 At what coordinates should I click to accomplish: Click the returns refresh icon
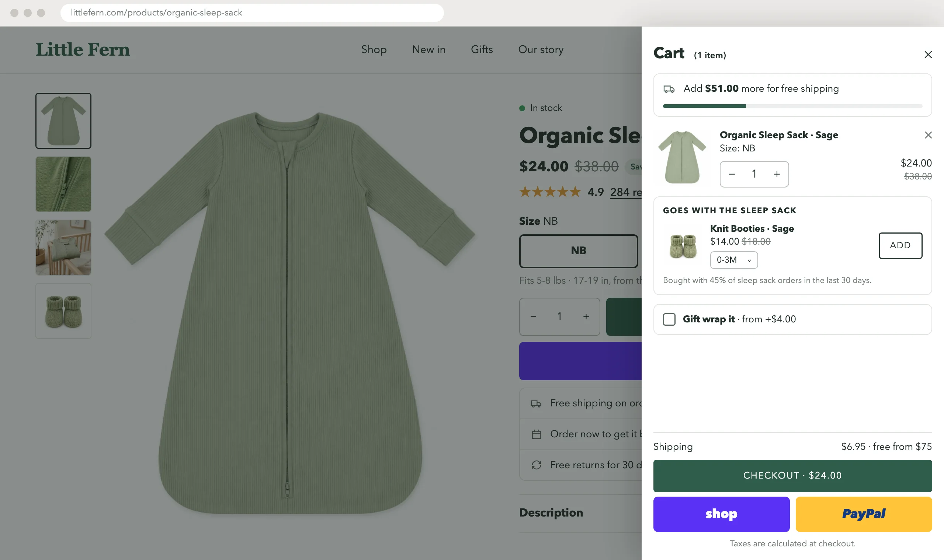536,465
